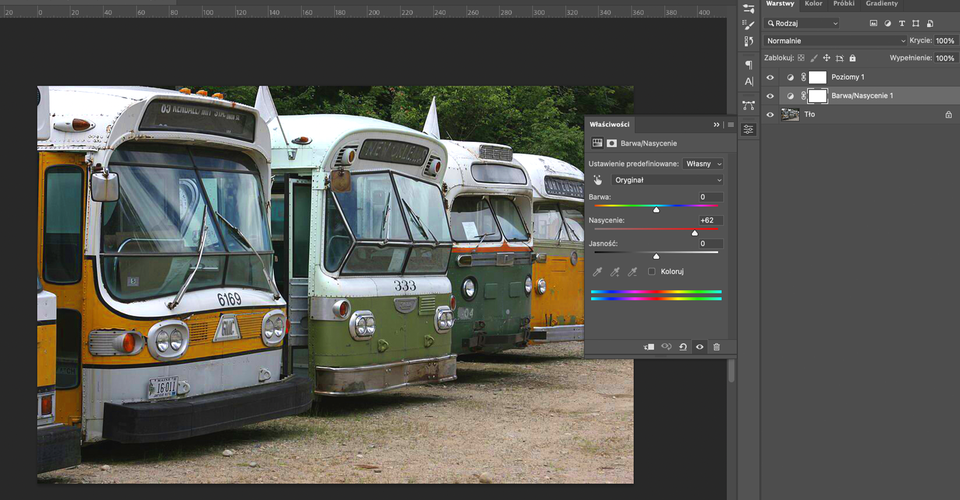Select the Tło layer thumbnail

click(x=790, y=114)
